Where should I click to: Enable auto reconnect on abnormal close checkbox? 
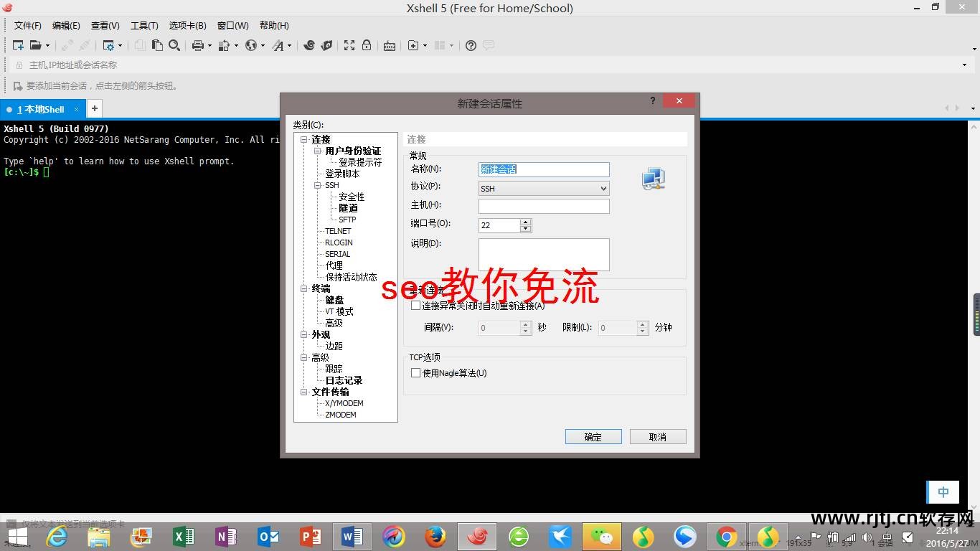[x=415, y=306]
